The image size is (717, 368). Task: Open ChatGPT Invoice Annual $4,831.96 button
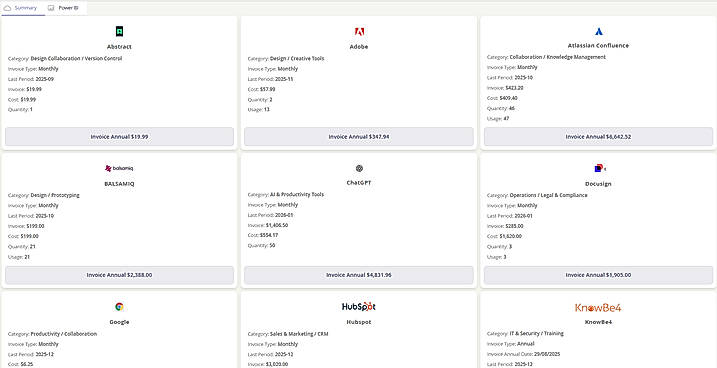(359, 275)
